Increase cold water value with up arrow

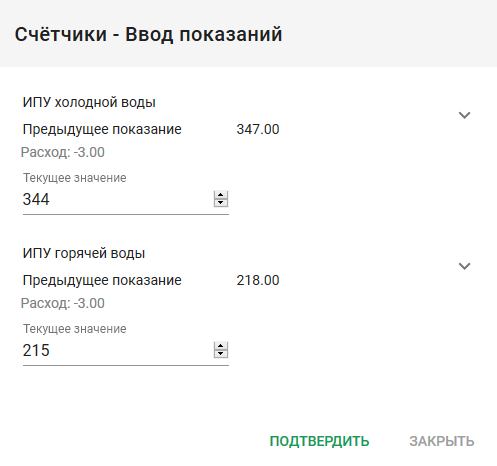coord(221,195)
